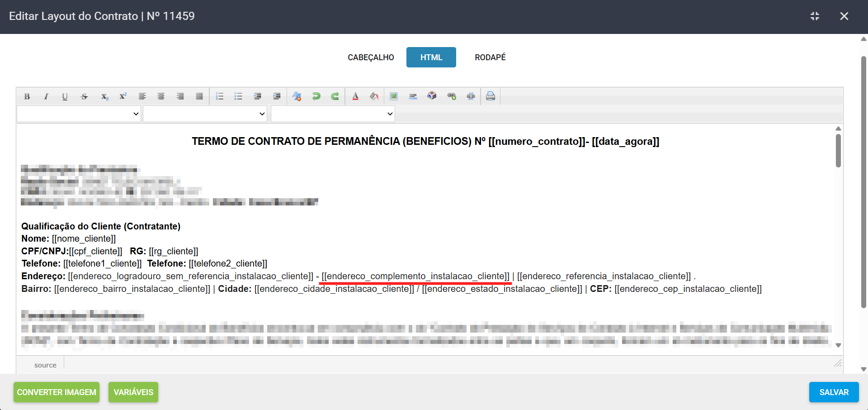Click the strikethrough icon
The height and width of the screenshot is (410, 868).
tap(84, 96)
